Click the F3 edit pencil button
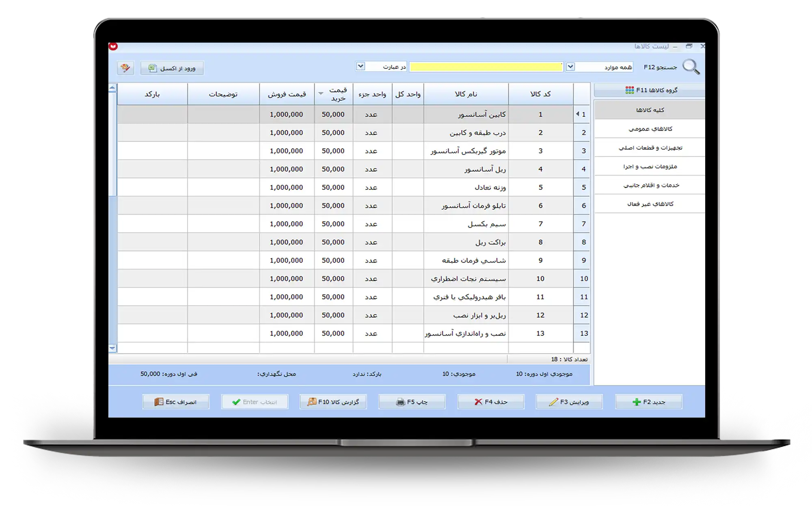 coord(569,402)
